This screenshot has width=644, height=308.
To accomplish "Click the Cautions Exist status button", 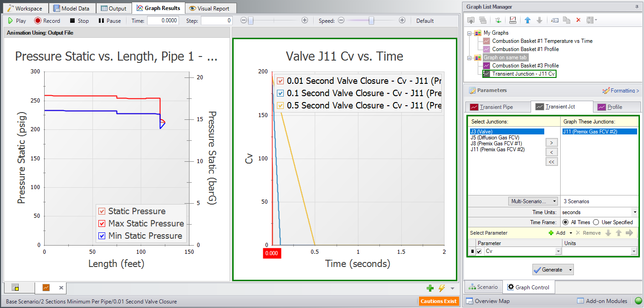I will coord(438,301).
